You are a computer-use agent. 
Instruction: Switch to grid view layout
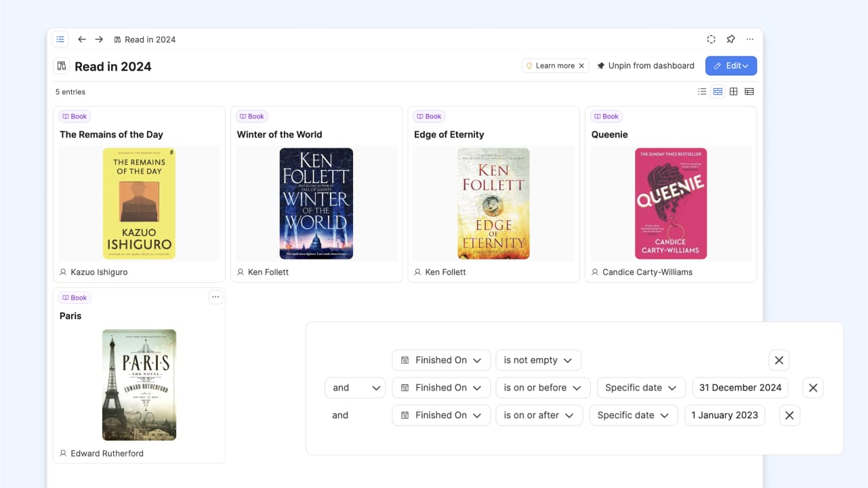[733, 91]
